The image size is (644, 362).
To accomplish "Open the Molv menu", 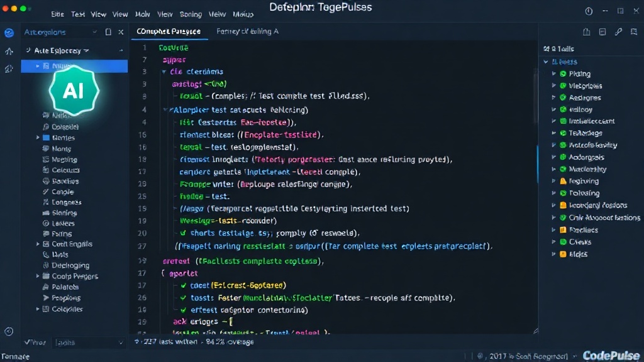I will pos(143,14).
